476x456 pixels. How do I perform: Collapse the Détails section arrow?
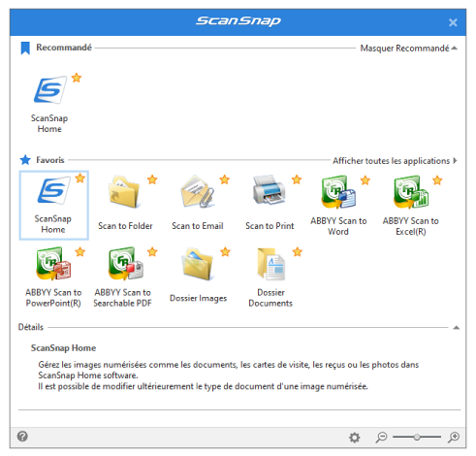[x=456, y=328]
